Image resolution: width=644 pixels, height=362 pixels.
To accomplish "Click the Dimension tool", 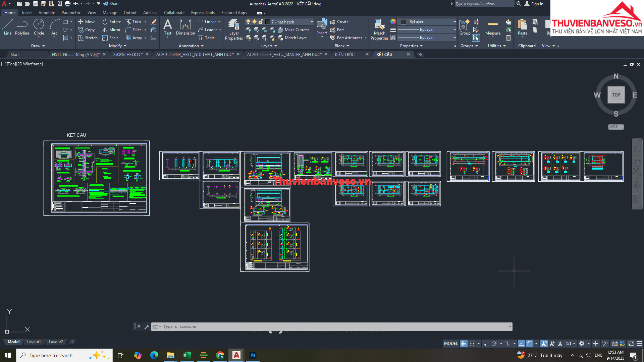I will tap(185, 27).
